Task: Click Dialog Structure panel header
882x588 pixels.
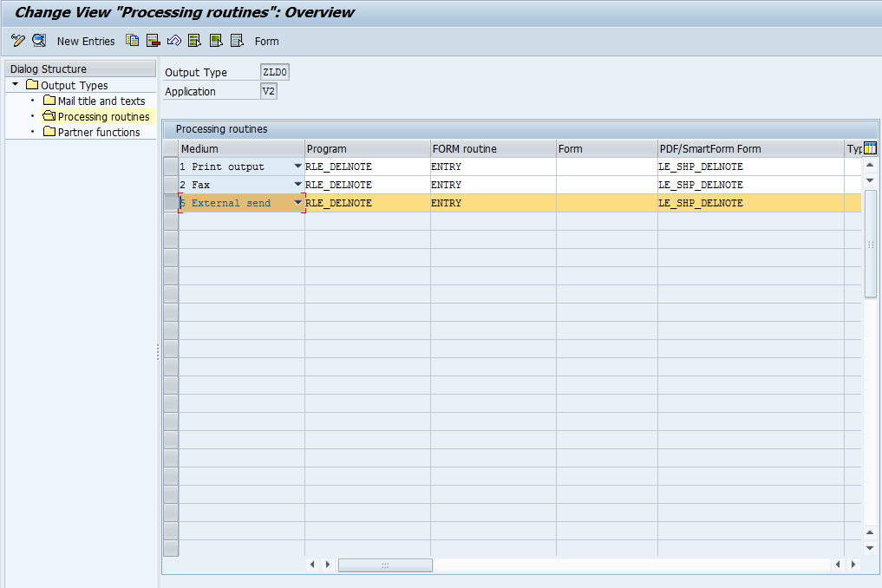Action: pyautogui.click(x=81, y=69)
